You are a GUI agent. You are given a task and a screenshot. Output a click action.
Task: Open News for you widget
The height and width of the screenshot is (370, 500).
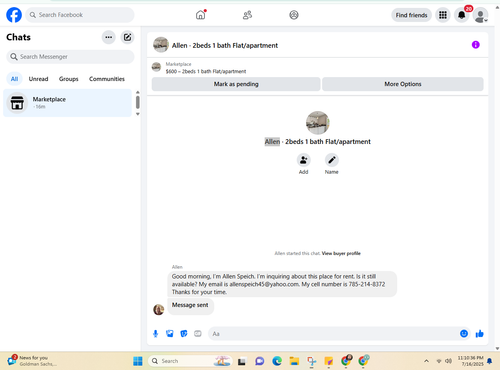[33, 361]
